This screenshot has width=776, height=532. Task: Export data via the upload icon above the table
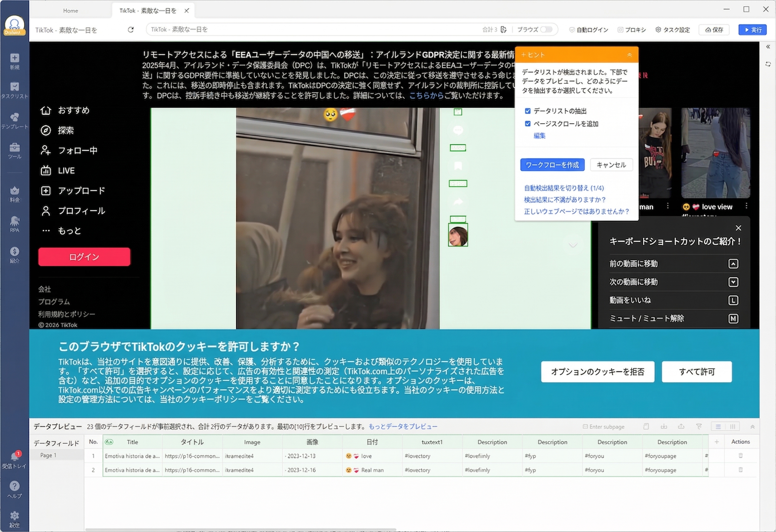click(x=681, y=427)
